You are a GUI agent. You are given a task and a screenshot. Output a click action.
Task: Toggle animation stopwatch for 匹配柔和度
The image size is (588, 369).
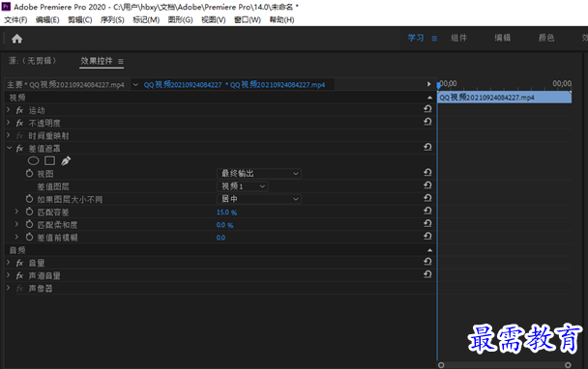coord(29,224)
